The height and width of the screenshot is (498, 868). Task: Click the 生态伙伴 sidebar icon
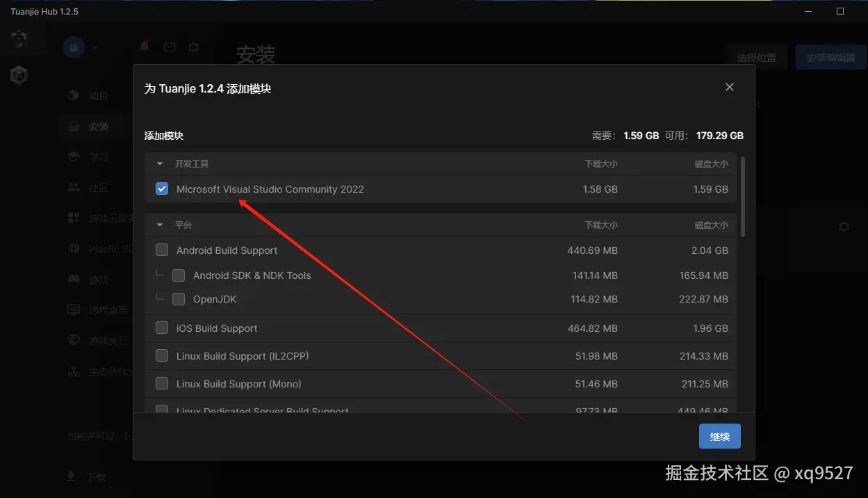74,371
